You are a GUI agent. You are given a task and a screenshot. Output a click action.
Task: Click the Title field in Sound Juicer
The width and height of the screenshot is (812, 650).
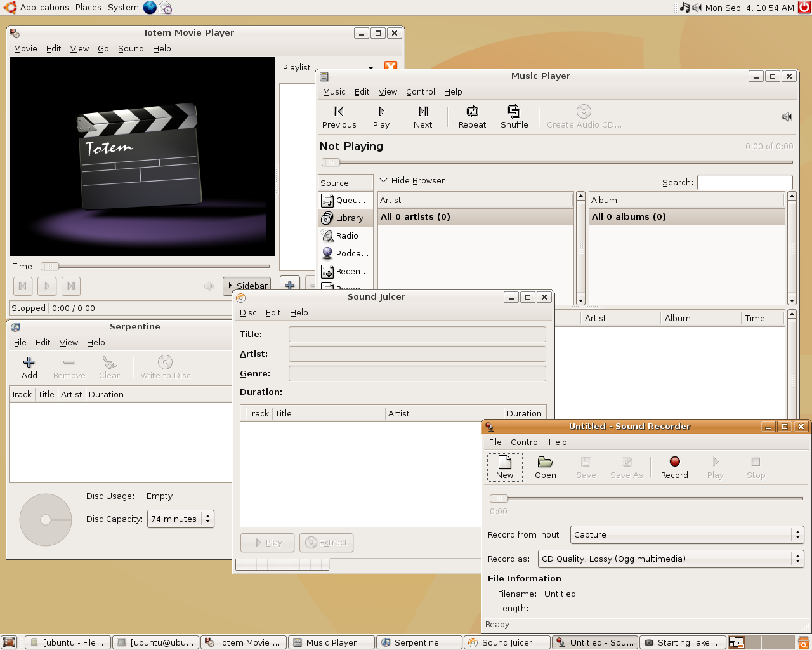pyautogui.click(x=417, y=334)
